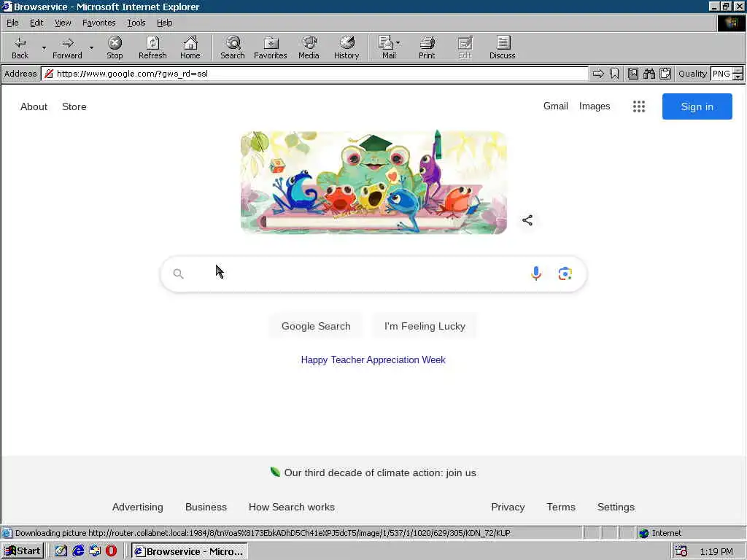
Task: Click the Forward toolbar button
Action: click(x=67, y=47)
